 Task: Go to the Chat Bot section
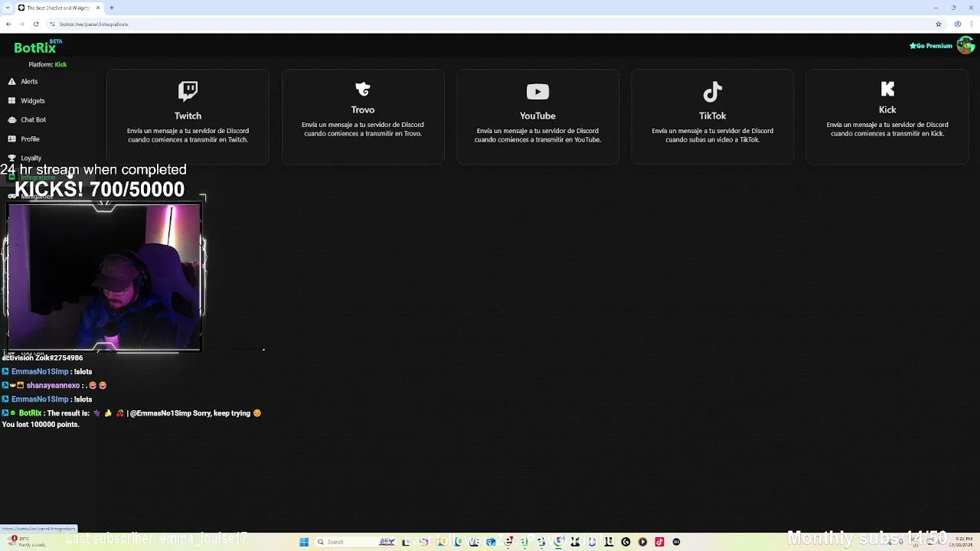tap(33, 119)
